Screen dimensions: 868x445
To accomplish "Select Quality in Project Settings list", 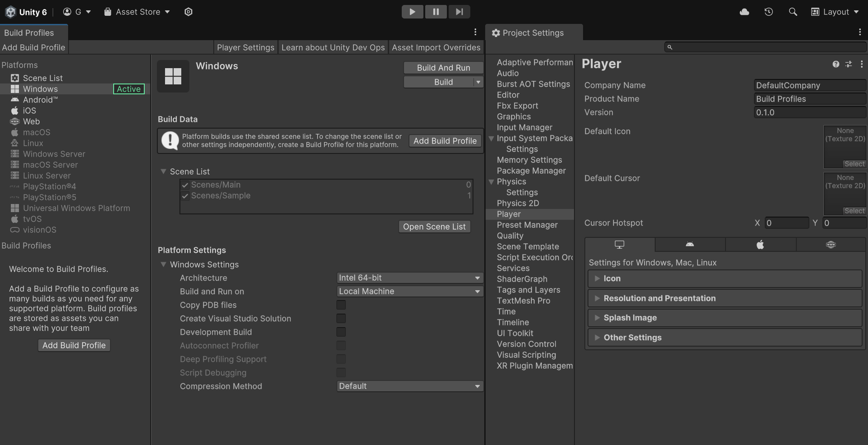I will pyautogui.click(x=510, y=236).
